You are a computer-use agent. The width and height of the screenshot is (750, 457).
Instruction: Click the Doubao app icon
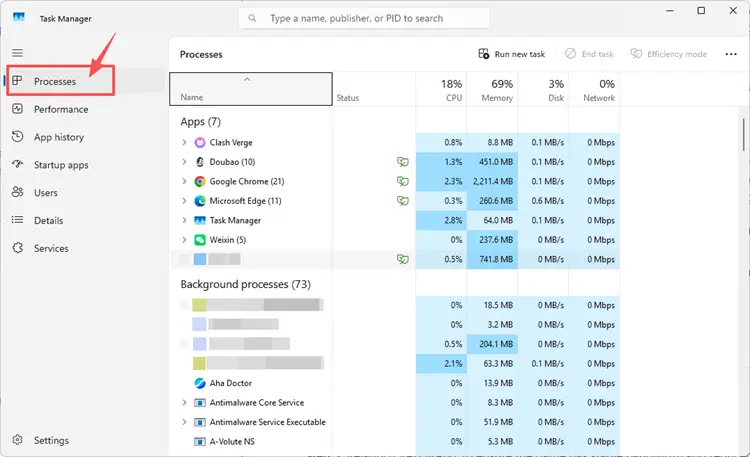point(200,162)
